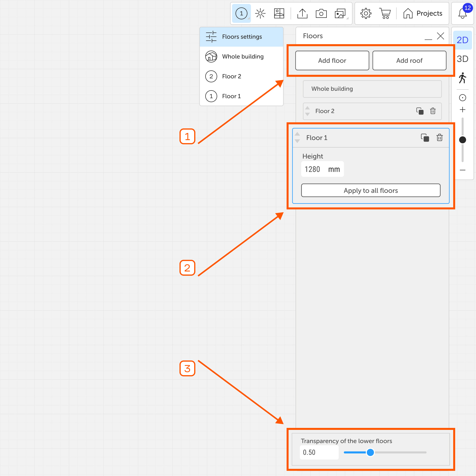Open the image gallery render icon

pos(340,13)
